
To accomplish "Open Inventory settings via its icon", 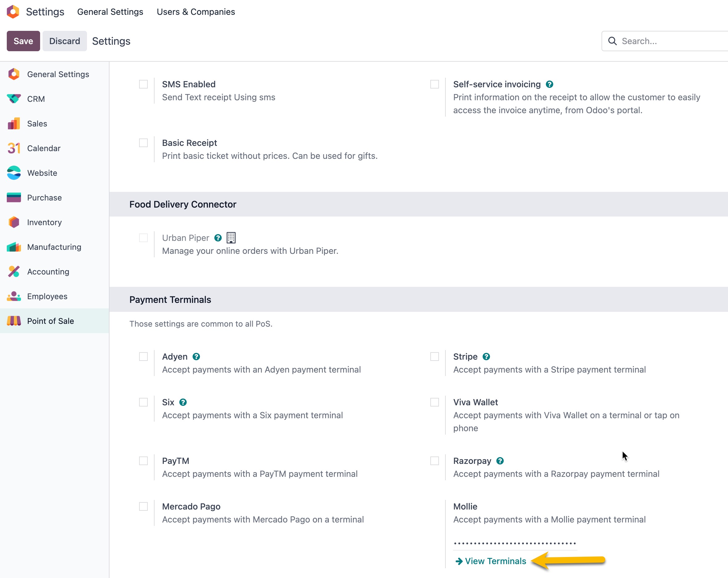I will (x=14, y=222).
